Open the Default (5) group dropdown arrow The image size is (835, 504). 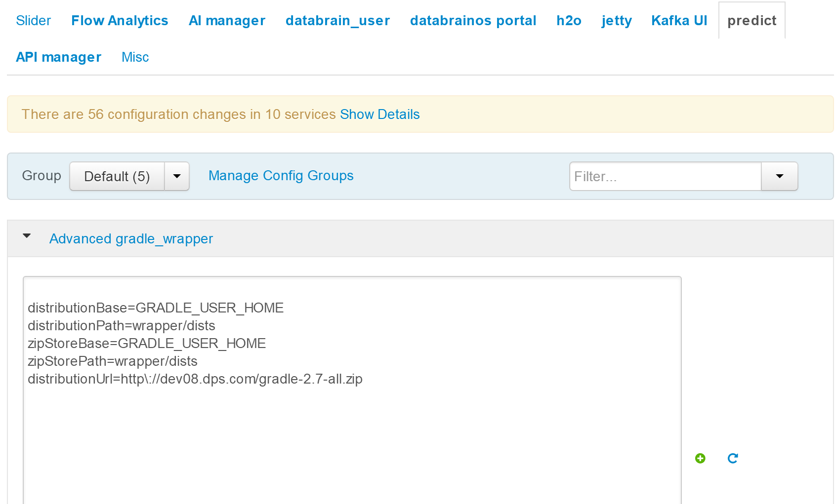[x=177, y=176]
